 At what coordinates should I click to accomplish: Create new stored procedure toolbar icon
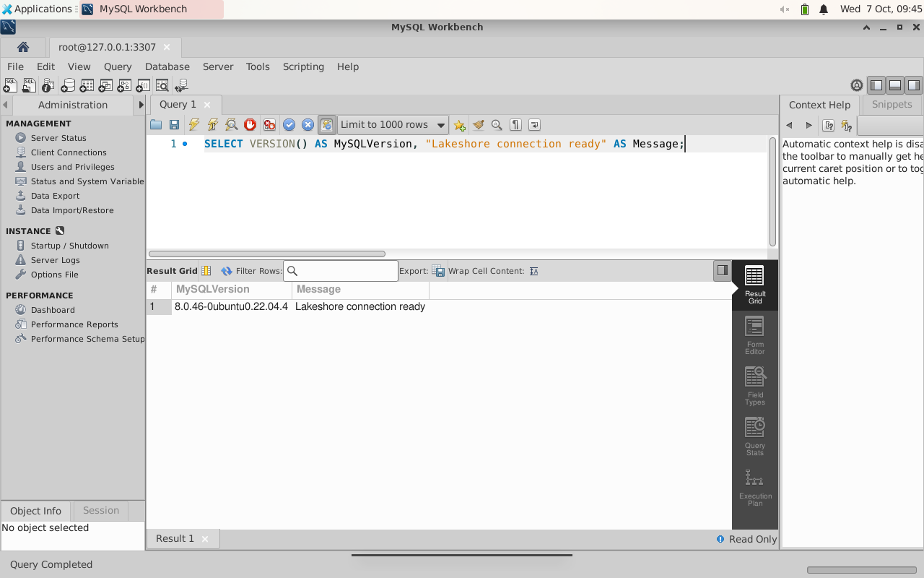click(124, 85)
